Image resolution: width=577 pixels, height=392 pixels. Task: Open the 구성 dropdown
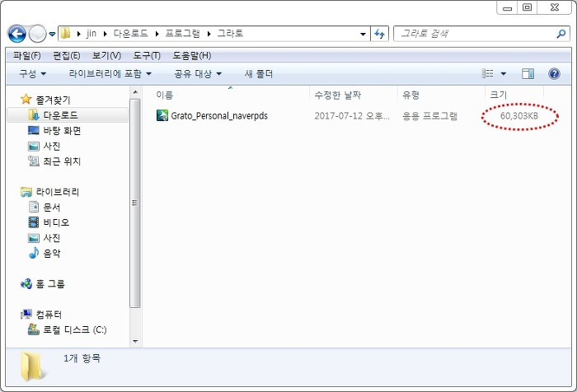(33, 74)
